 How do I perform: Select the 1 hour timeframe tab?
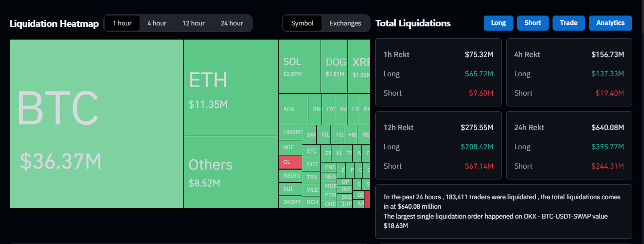click(122, 23)
